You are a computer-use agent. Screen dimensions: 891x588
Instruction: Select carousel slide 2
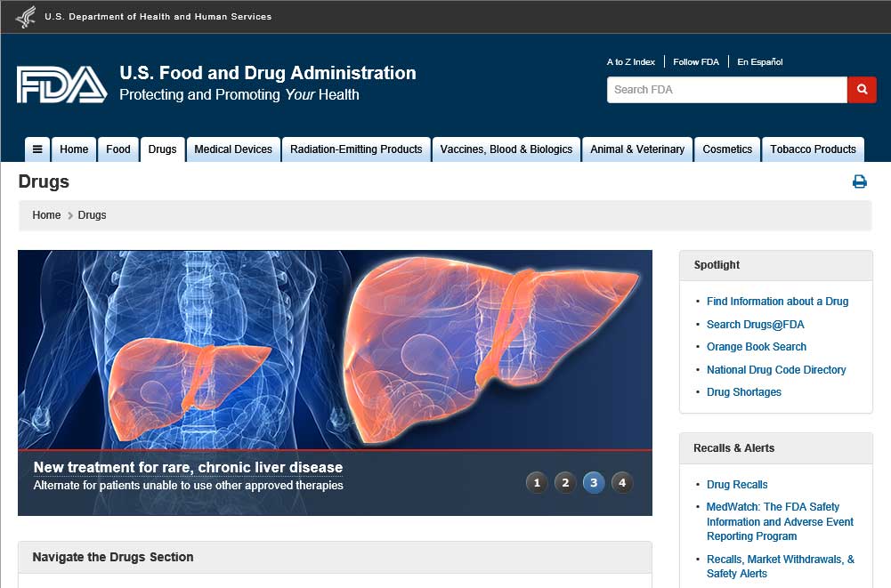565,483
